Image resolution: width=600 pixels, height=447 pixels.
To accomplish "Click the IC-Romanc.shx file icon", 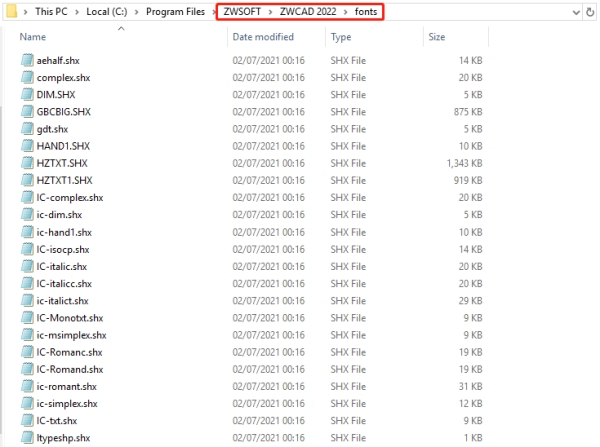I will tap(27, 352).
